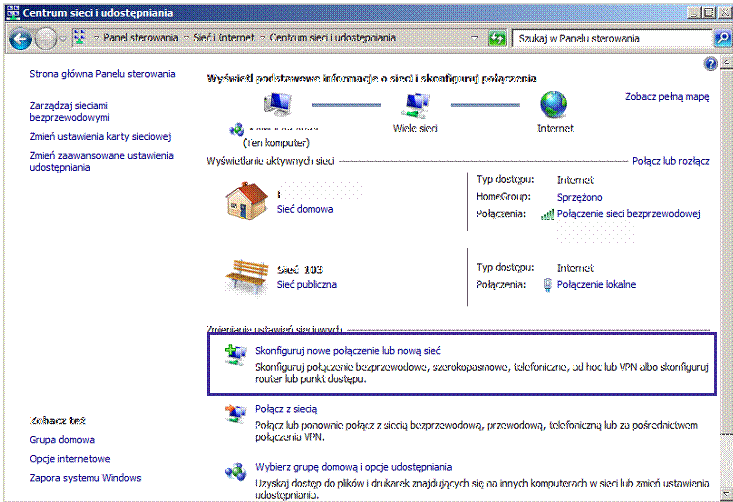Open Połączenie lokalne link
Viewport: 733px width, 502px height.
(596, 284)
